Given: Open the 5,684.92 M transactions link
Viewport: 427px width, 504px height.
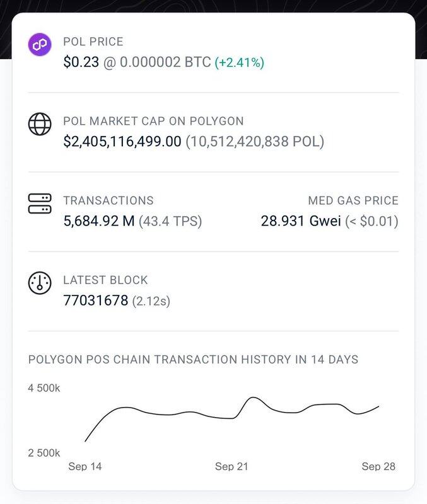Looking at the screenshot, I should [99, 221].
